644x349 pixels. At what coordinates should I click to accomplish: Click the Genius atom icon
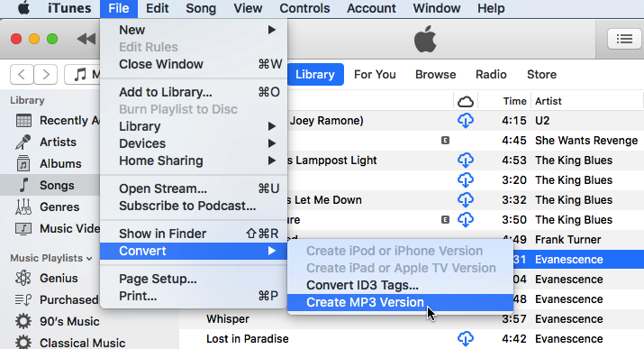pos(23,279)
